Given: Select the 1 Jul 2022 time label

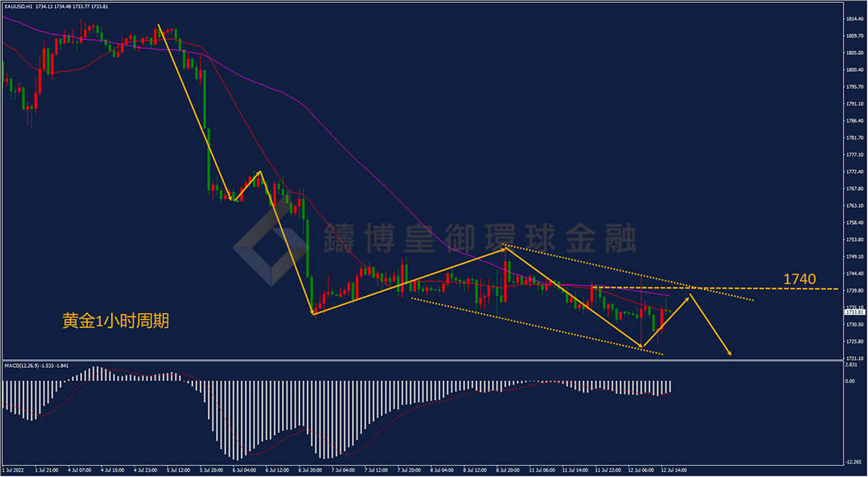Looking at the screenshot, I should [13, 470].
